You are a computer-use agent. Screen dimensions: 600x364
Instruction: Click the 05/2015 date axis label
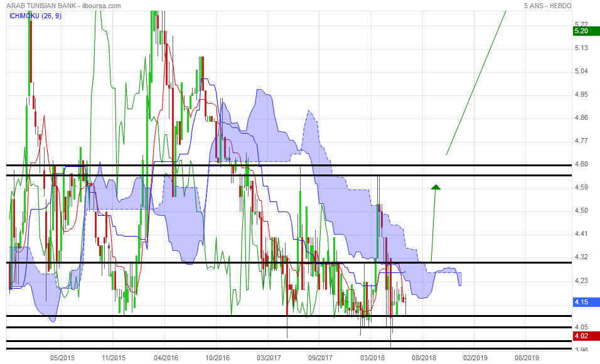[62, 358]
